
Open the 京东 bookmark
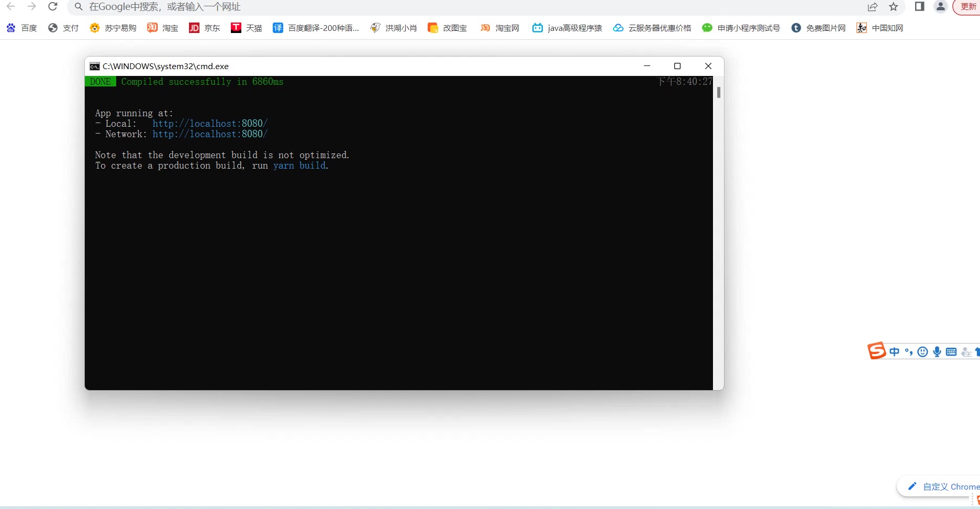click(205, 28)
